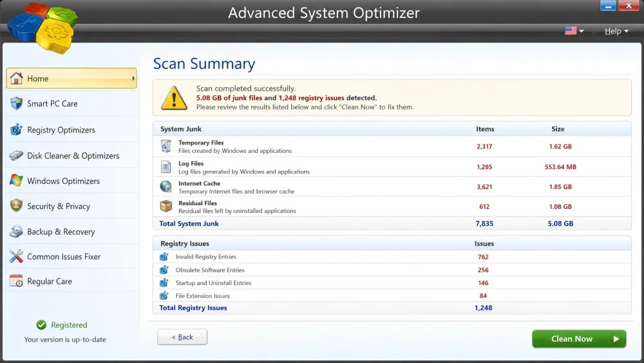Click the Common Issues Fixer tools icon
644x363 pixels.
[x=17, y=256]
